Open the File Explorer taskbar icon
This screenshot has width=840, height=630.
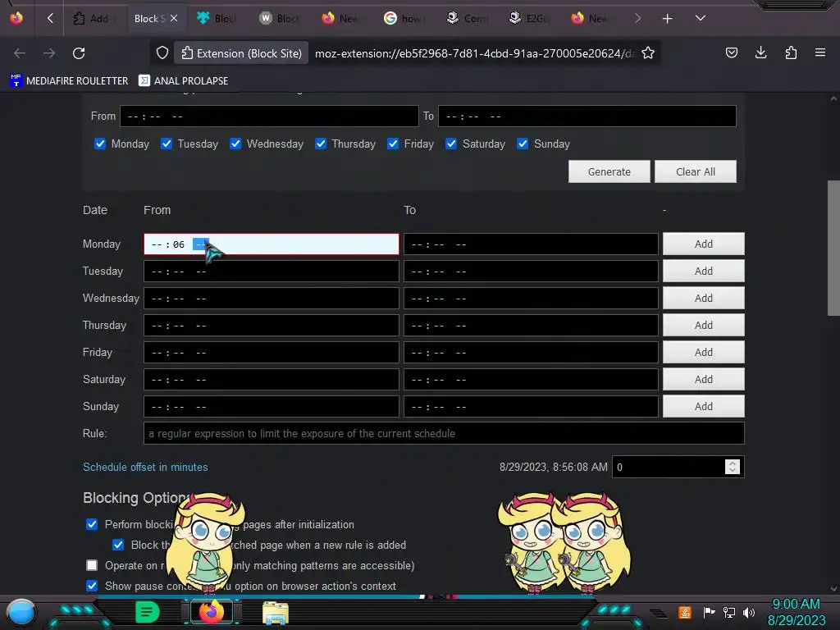pos(276,613)
